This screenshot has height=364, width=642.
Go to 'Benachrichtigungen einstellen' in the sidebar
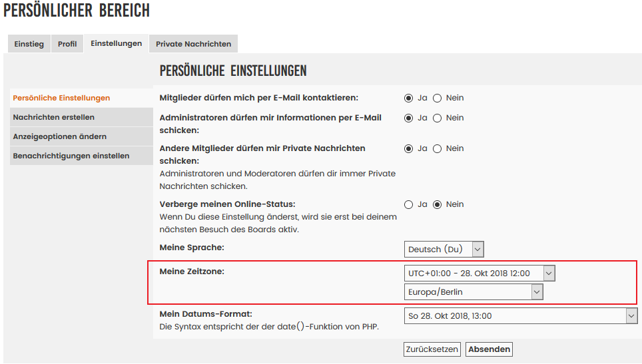[71, 156]
